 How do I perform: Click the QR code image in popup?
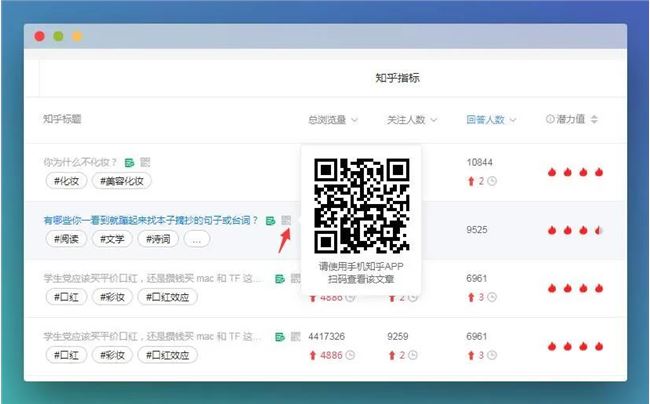tap(361, 206)
